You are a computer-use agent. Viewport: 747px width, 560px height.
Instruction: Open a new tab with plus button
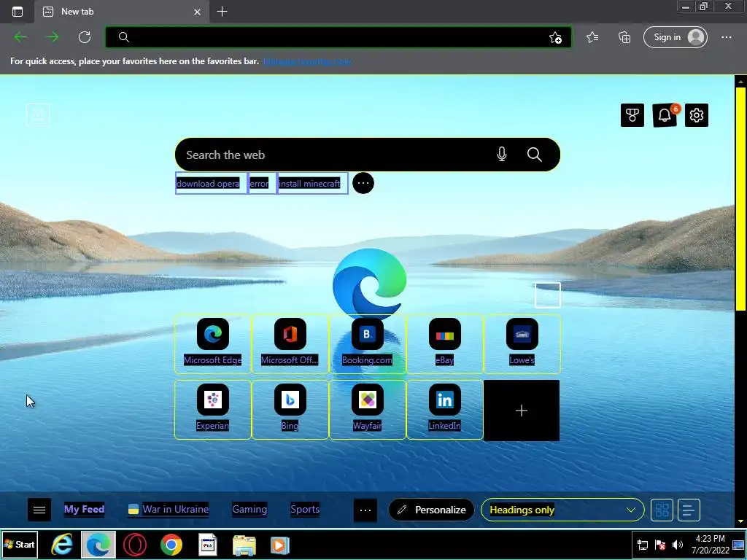(222, 12)
